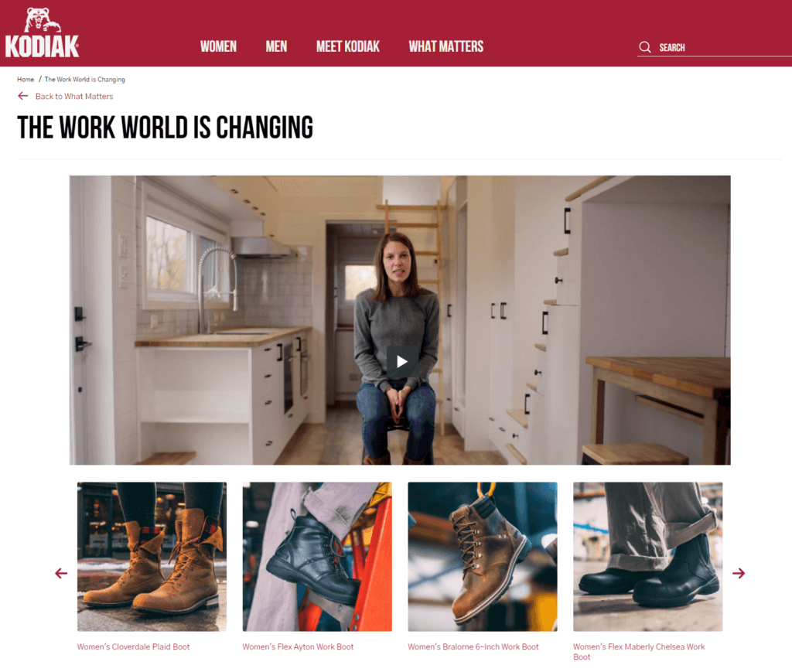This screenshot has width=792, height=672.
Task: Click Women's Flex Ayton Work Boot text link
Action: pyautogui.click(x=298, y=646)
